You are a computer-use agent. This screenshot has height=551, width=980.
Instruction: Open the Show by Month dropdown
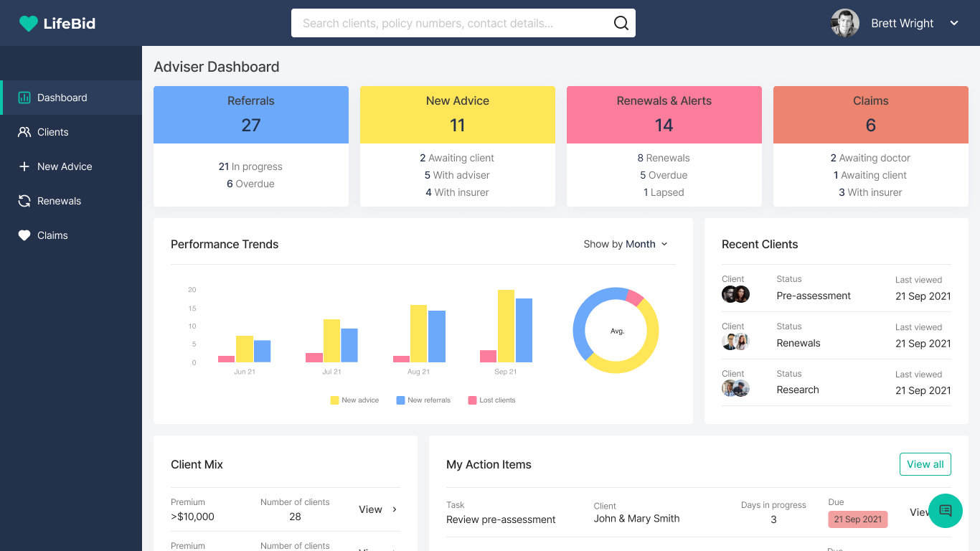tap(645, 244)
